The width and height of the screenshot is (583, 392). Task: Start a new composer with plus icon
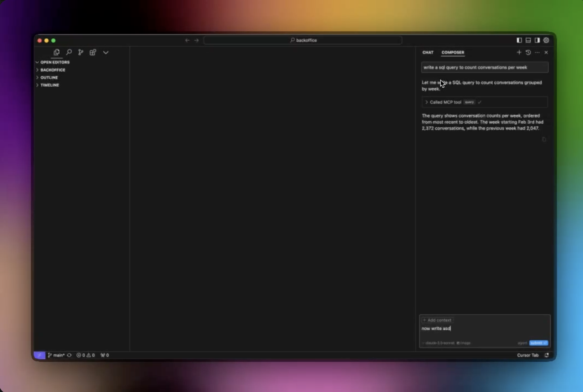[519, 52]
